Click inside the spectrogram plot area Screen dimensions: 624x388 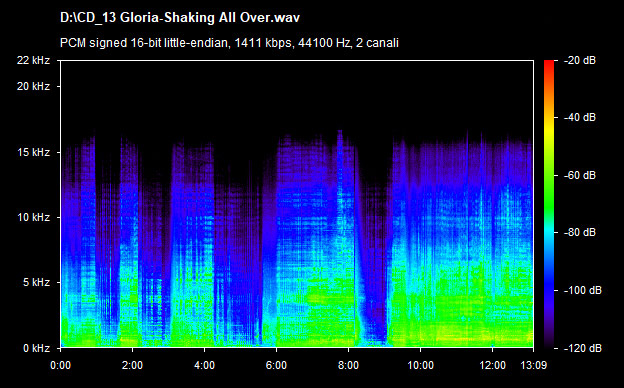point(297,204)
